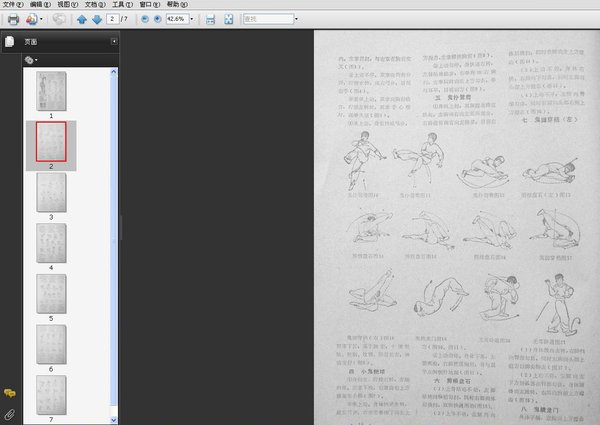Select page 4 thumbnail
600x425 pixels.
pyautogui.click(x=51, y=243)
